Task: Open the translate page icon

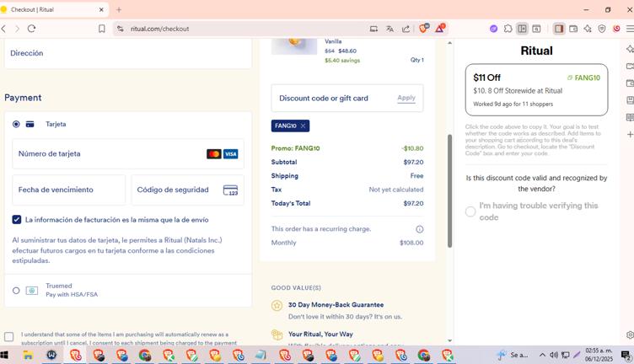Action: pyautogui.click(x=390, y=29)
